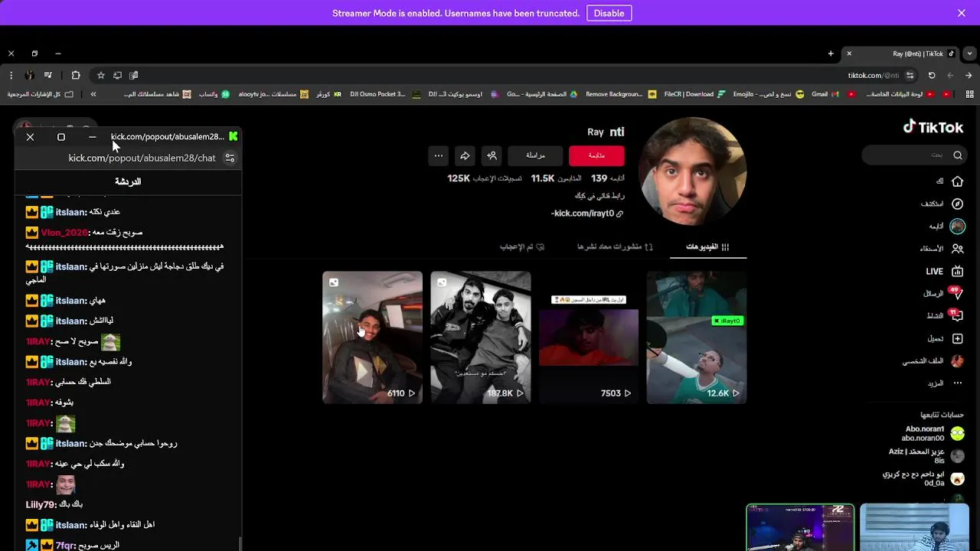The height and width of the screenshot is (551, 980).
Task: Open the FileCR Download bookmark
Action: (694, 94)
